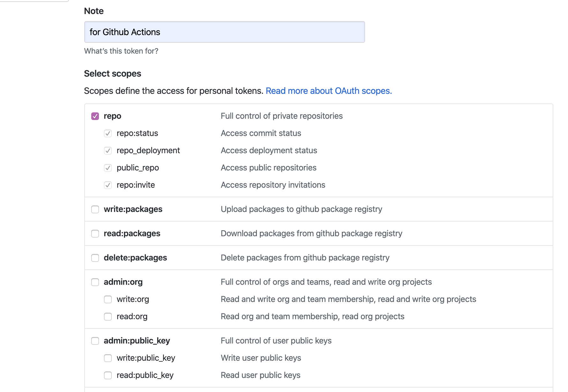Check the write:public_key checkbox

pos(108,358)
